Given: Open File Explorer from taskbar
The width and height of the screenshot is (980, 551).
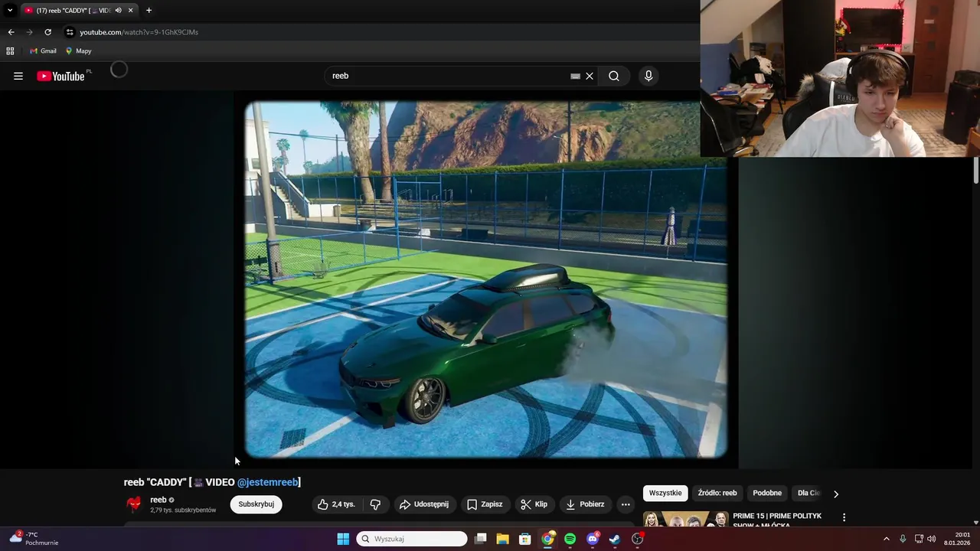Looking at the screenshot, I should pos(503,539).
